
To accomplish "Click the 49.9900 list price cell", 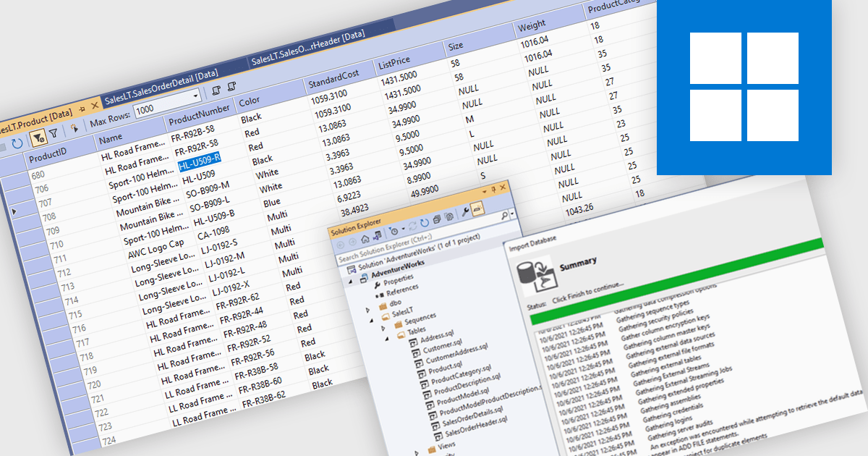I will point(425,191).
